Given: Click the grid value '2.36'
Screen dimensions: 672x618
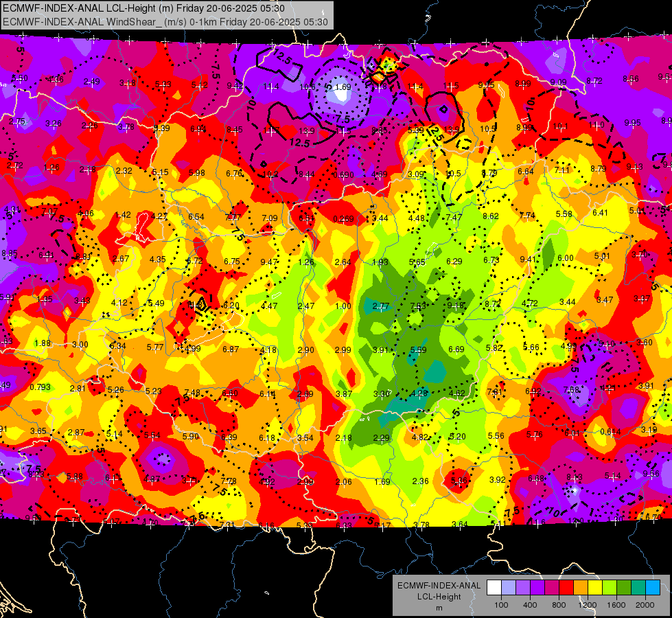Looking at the screenshot, I should click(420, 481).
